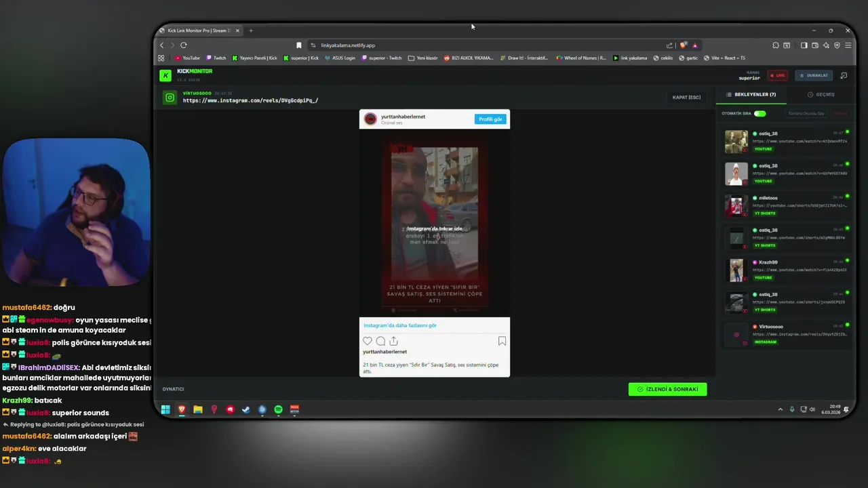The height and width of the screenshot is (488, 868).
Task: Click the like heart icon under the reel
Action: pyautogui.click(x=368, y=341)
